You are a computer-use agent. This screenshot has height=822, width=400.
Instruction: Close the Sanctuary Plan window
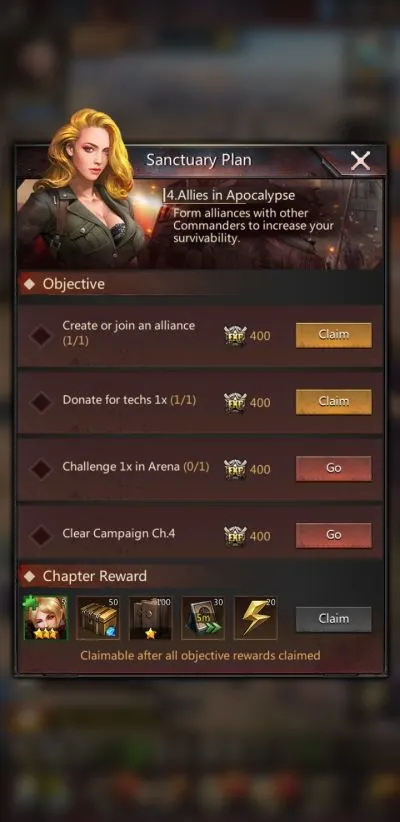point(360,161)
